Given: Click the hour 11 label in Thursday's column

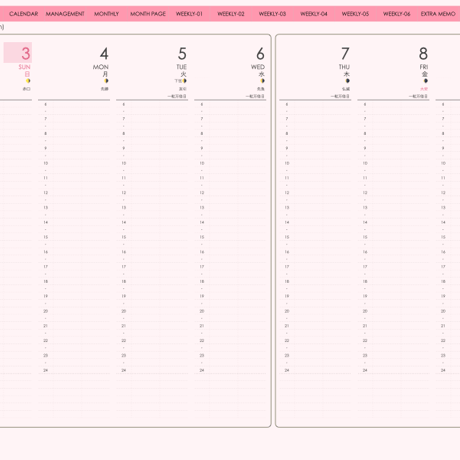Looking at the screenshot, I should point(287,178).
